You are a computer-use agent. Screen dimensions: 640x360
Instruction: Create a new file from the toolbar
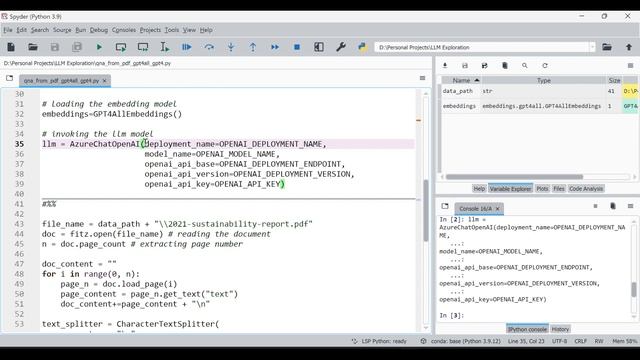pos(11,47)
